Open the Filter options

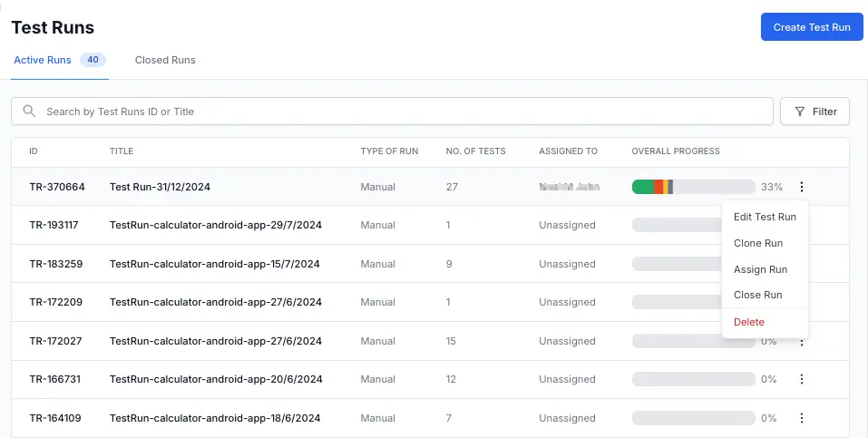point(814,112)
